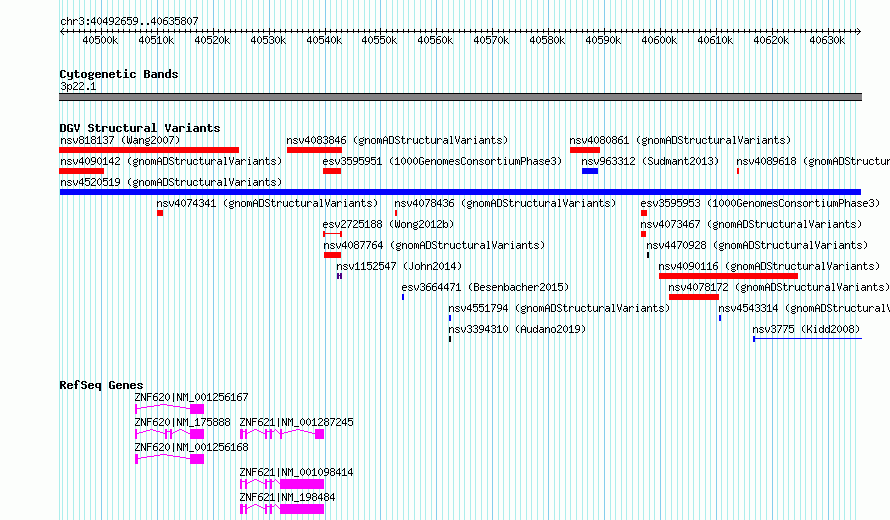The width and height of the screenshot is (890, 520).
Task: Open esv3664471 (Besenbacher2015) label
Action: point(485,287)
